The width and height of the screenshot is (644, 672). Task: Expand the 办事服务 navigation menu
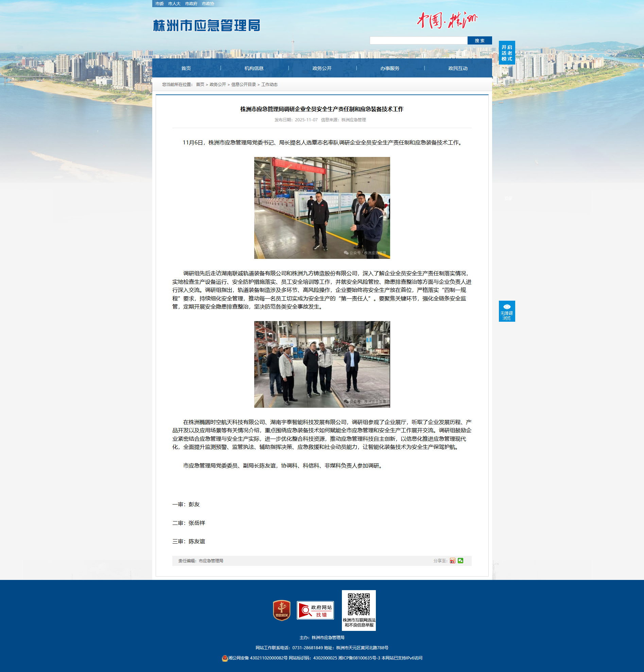tap(389, 68)
